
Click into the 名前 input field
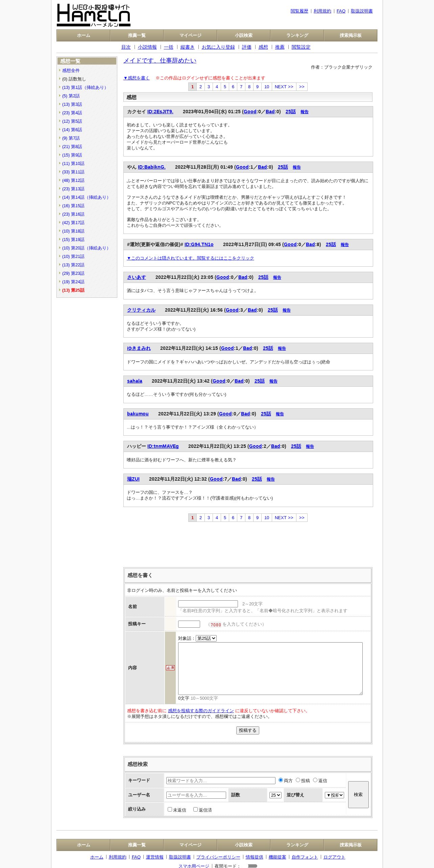click(x=208, y=604)
